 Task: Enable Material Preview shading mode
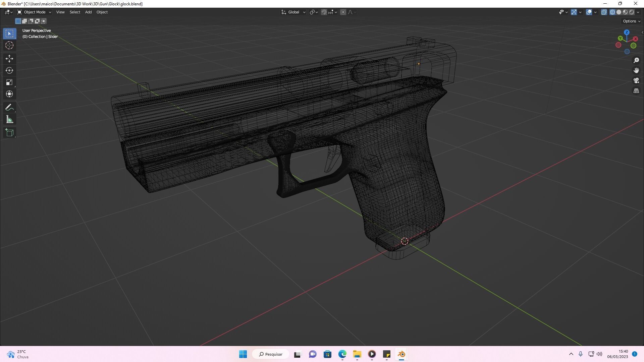pyautogui.click(x=625, y=12)
